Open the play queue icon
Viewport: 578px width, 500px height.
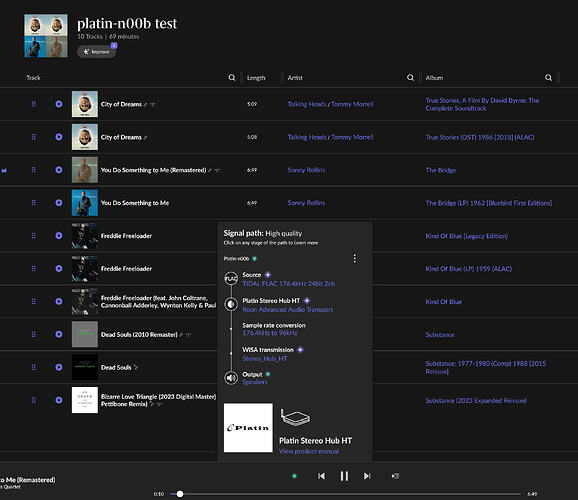click(395, 476)
